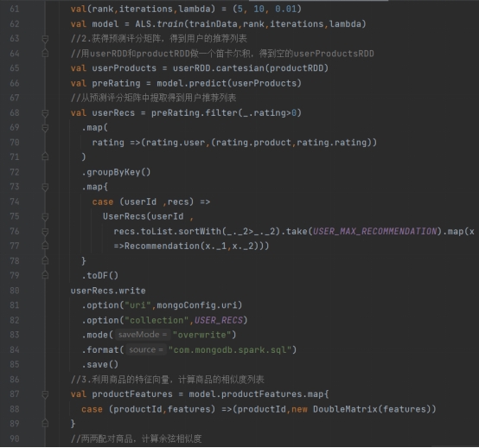Click UserRecs constructor on line 75
The image size is (479, 448).
pyautogui.click(x=125, y=216)
